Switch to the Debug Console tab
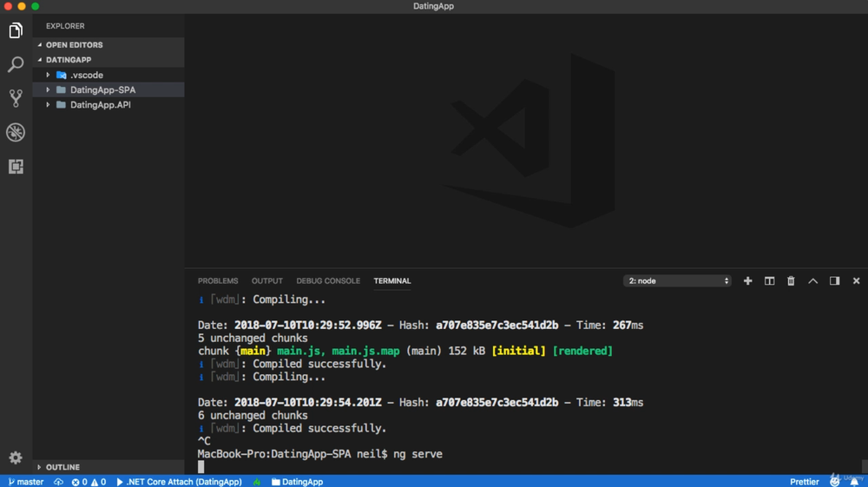The image size is (868, 487). click(328, 281)
